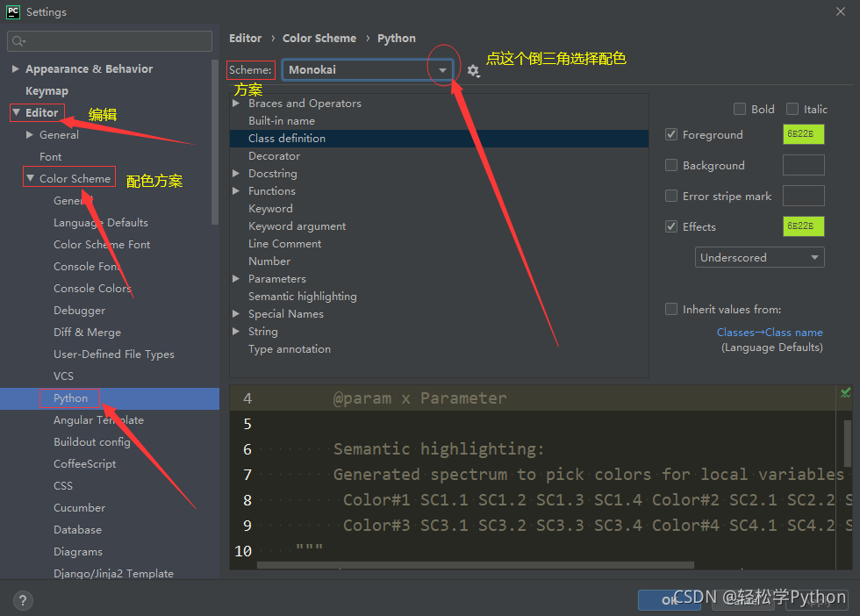Open the Monokai scheme dropdown
The width and height of the screenshot is (860, 616).
click(368, 70)
